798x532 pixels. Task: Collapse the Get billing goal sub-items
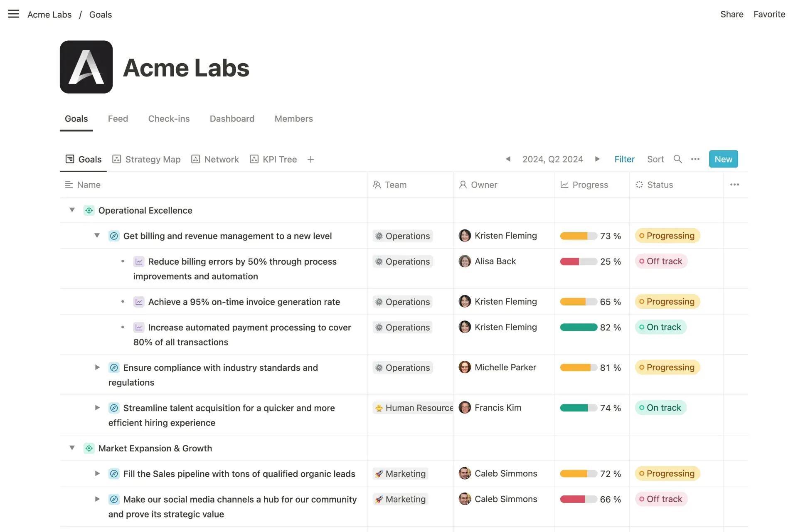point(96,236)
